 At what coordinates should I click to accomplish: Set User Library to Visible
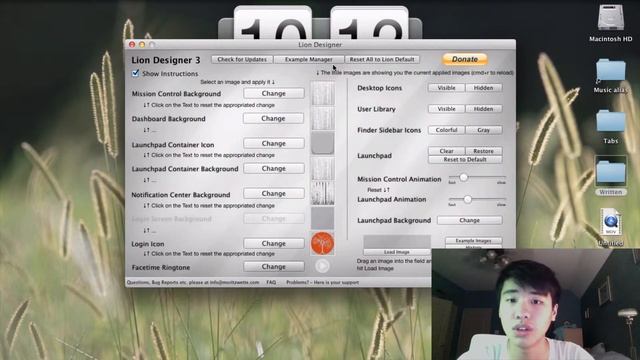point(446,109)
